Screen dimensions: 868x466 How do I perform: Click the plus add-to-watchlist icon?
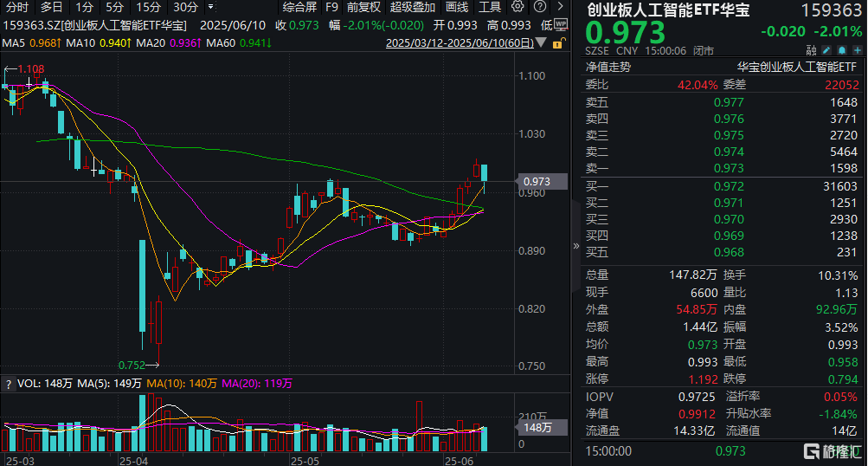[858, 50]
